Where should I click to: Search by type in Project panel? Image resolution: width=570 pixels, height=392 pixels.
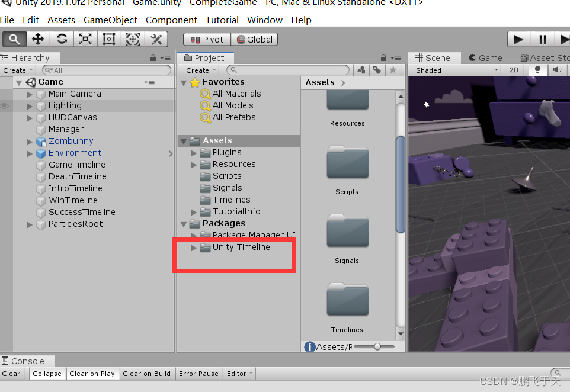(361, 70)
